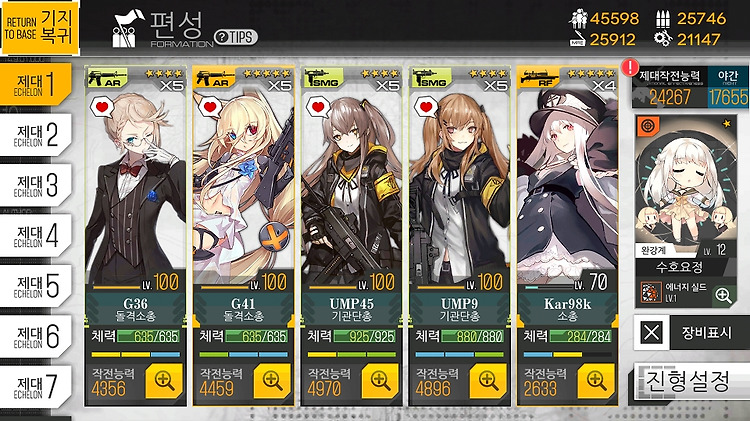Click UMP9 magnifier detail icon
This screenshot has height=421, width=750.
pyautogui.click(x=488, y=381)
